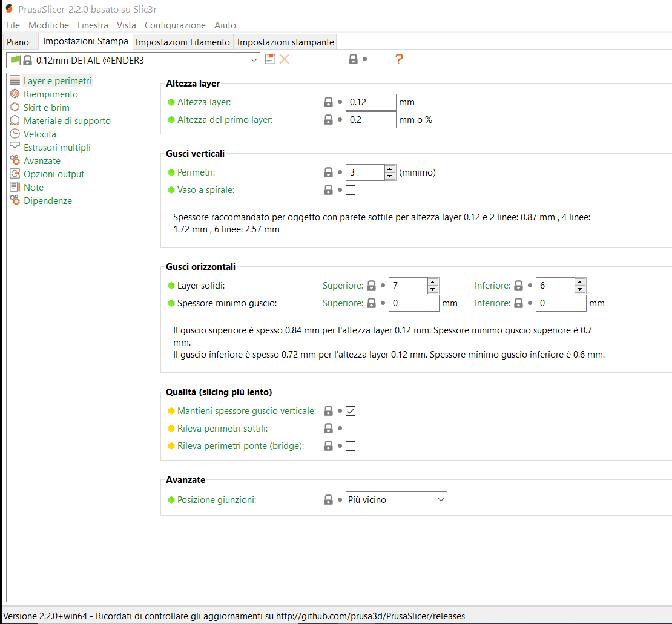This screenshot has height=624, width=672.
Task: Click lock icon for Layer solidi Superiore
Action: (x=372, y=286)
